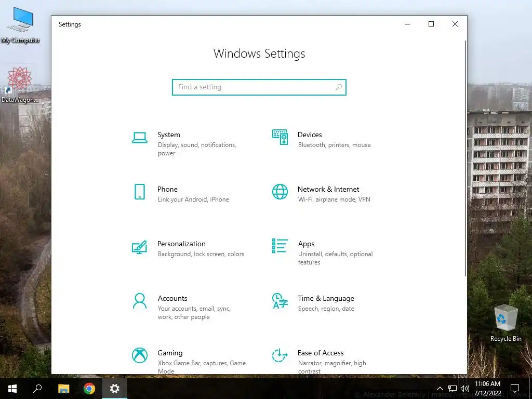
Task: Open Time & Language settings label
Action: [x=326, y=299]
